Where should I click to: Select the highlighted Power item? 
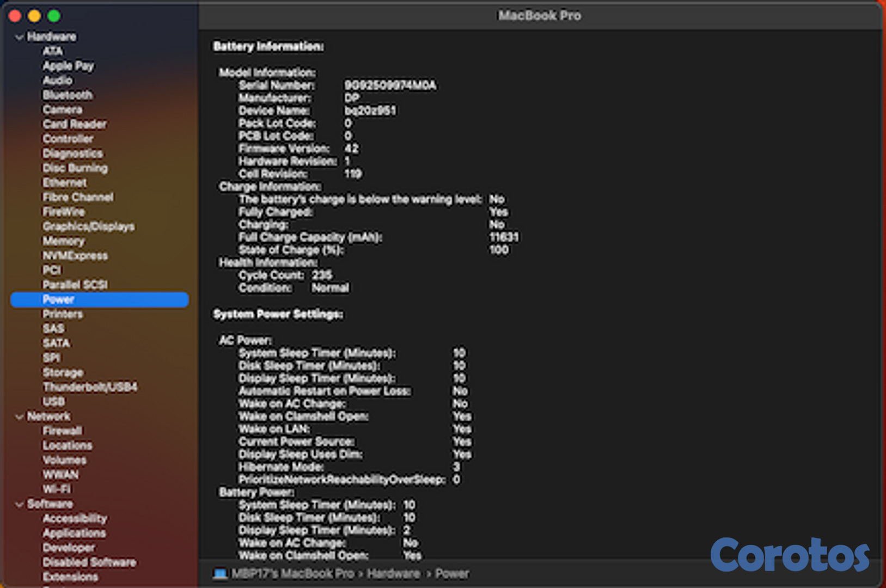[x=58, y=299]
